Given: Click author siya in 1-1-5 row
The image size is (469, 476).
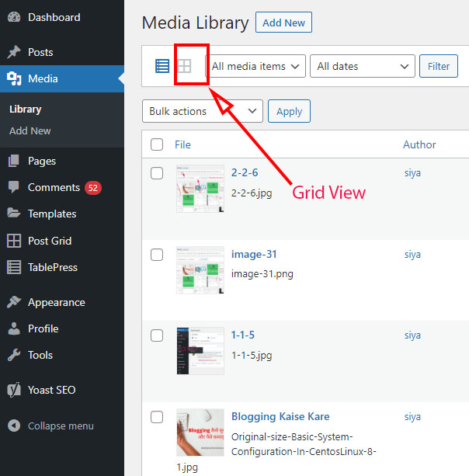Looking at the screenshot, I should tap(412, 335).
